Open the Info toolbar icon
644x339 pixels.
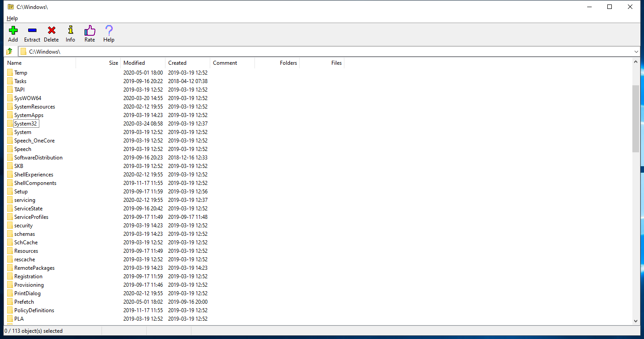point(70,31)
